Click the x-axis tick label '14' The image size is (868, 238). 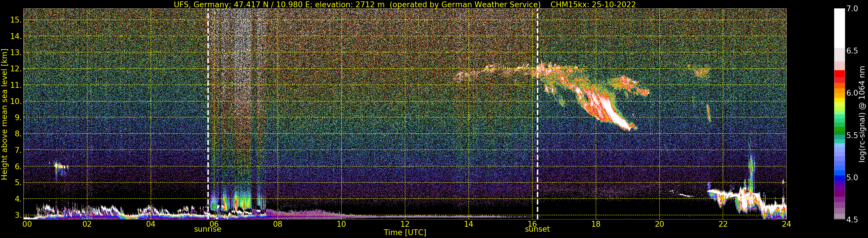coord(468,224)
